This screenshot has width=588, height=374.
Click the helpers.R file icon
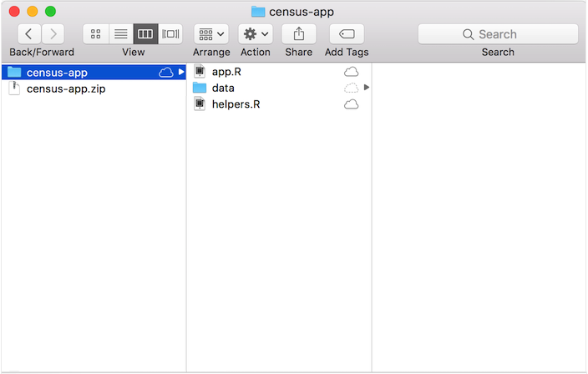(200, 104)
